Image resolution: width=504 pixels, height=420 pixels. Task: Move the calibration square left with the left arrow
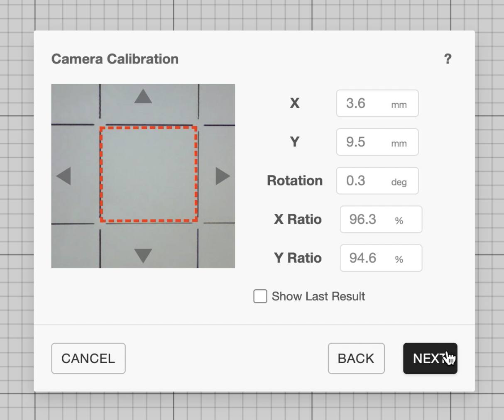64,176
